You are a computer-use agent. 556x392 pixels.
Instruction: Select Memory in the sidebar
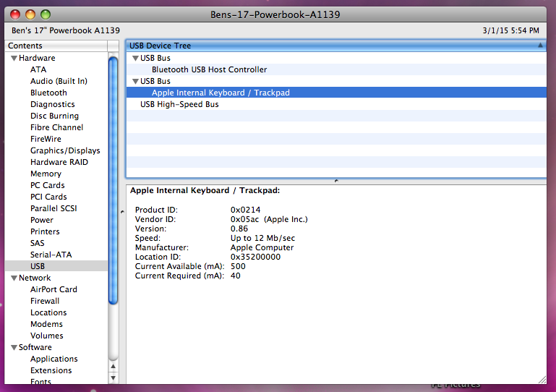(x=46, y=174)
